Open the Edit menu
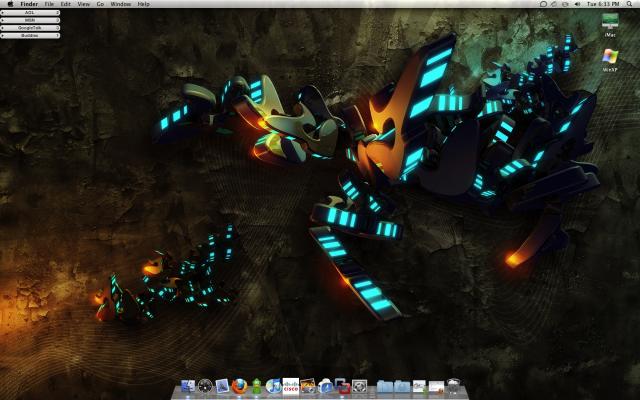Image resolution: width=640 pixels, height=400 pixels. coord(65,4)
